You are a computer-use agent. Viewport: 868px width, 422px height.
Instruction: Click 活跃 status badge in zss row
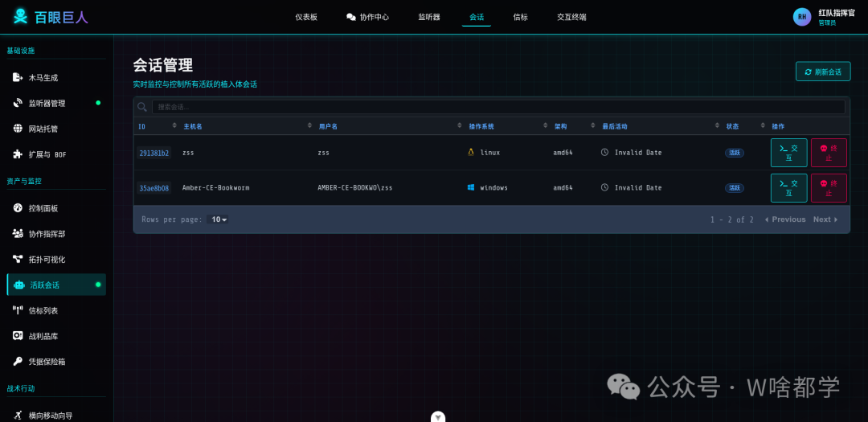click(735, 153)
